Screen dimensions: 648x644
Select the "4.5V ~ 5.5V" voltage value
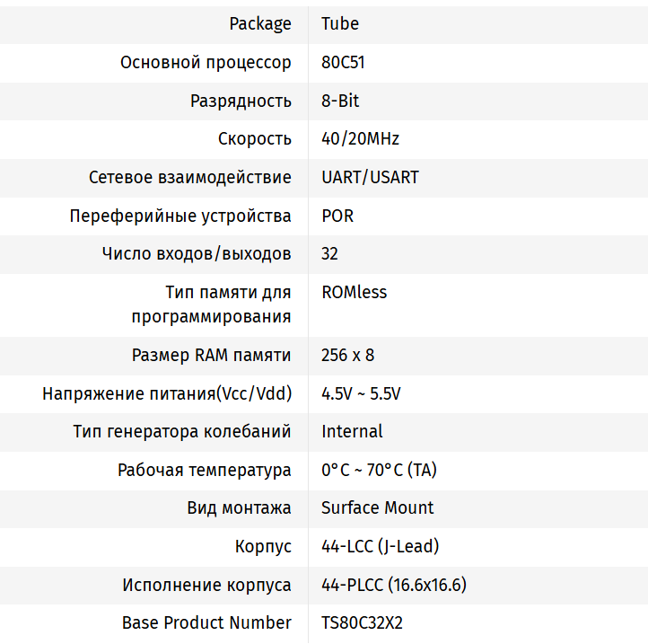[x=361, y=393]
